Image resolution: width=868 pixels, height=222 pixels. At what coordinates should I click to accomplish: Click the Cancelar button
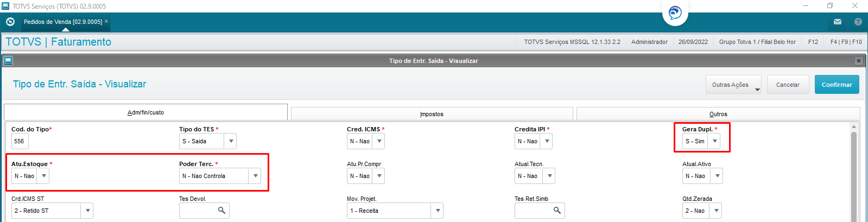coord(788,85)
